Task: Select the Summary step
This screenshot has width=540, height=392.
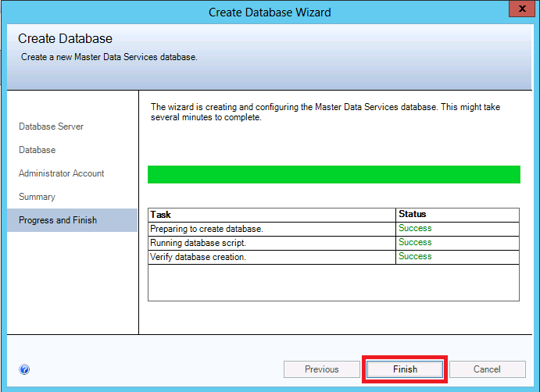Action: [37, 197]
